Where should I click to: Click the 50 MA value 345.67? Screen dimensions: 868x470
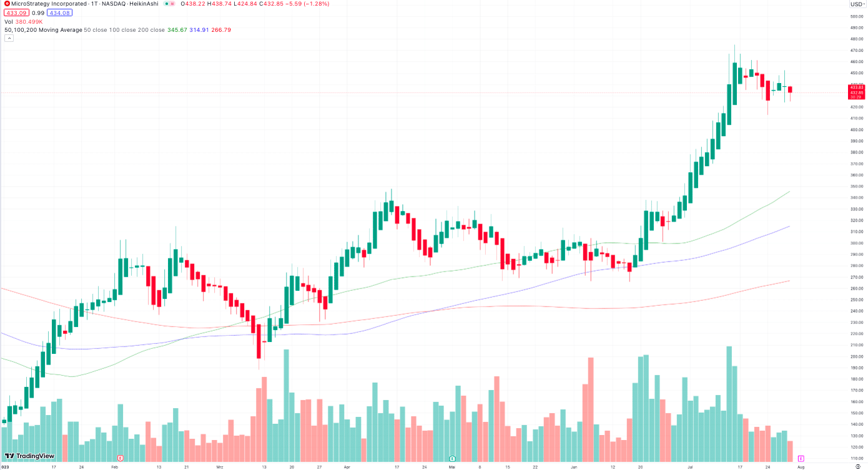(177, 29)
